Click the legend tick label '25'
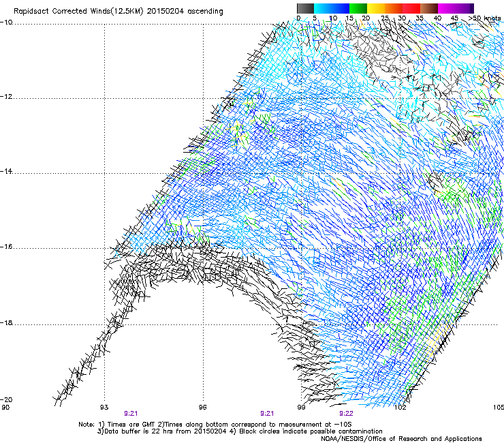The width and height of the screenshot is (504, 443). 385,18
